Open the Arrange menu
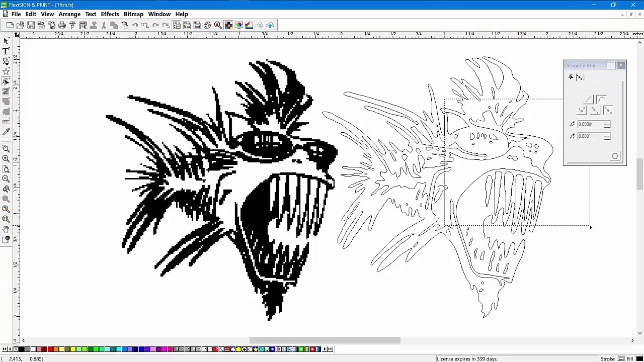 pyautogui.click(x=69, y=14)
